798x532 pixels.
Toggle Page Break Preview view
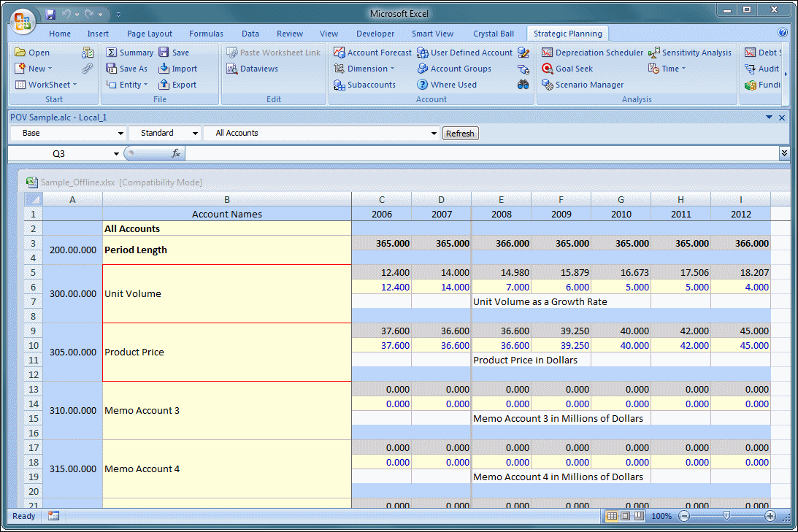tap(639, 516)
